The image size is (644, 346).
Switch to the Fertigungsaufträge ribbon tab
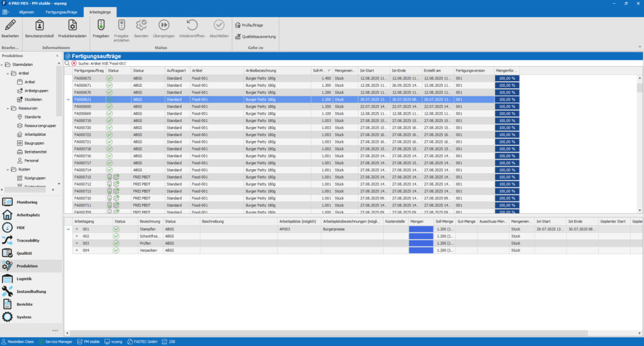61,12
